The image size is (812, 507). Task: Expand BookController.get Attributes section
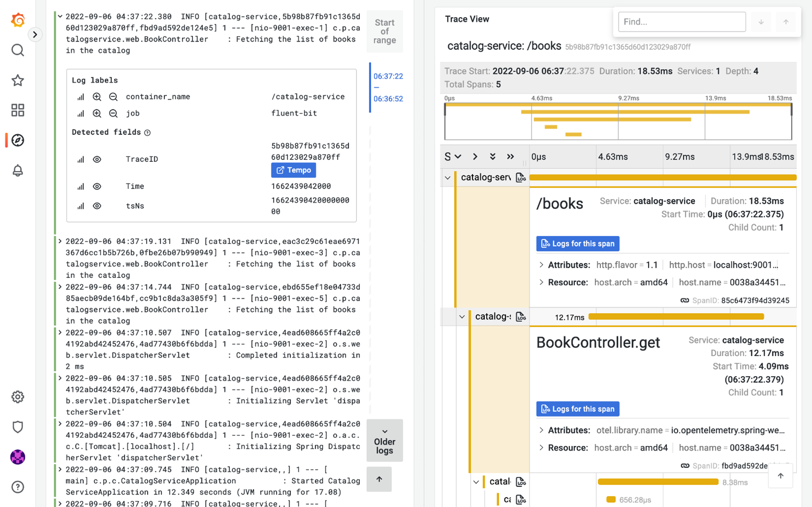pos(541,430)
